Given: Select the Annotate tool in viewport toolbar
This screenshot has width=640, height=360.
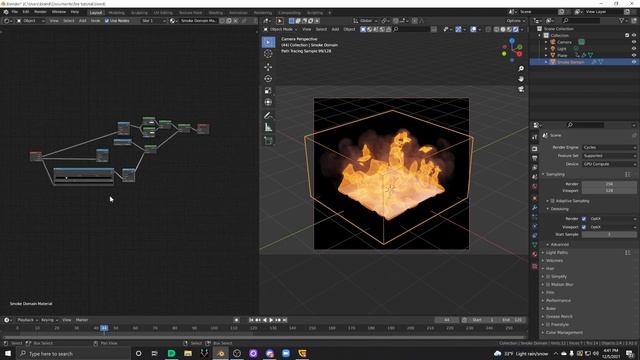Looking at the screenshot, I should click(268, 116).
